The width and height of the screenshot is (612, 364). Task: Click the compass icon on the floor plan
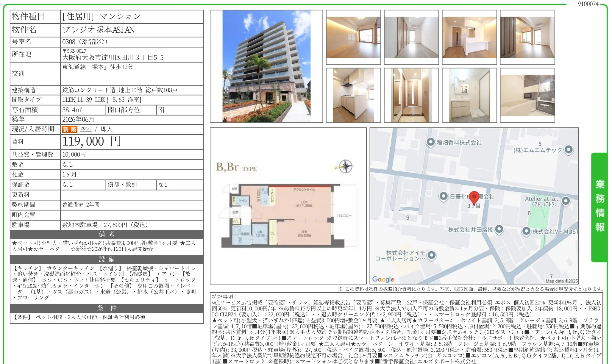click(345, 167)
